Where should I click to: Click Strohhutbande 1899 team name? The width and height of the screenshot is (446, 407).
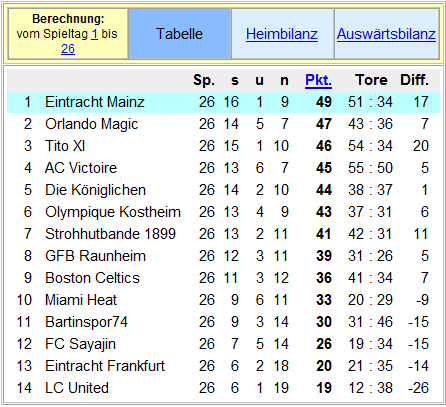pos(110,234)
